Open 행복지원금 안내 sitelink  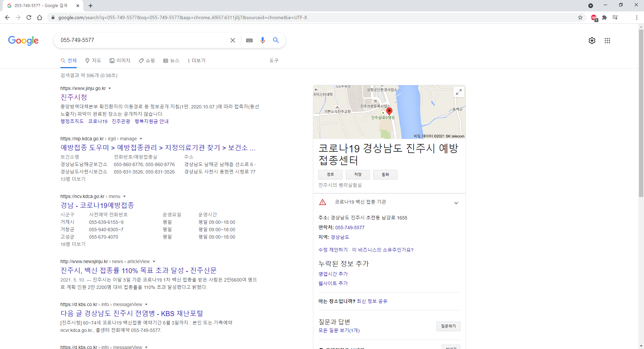click(x=152, y=121)
